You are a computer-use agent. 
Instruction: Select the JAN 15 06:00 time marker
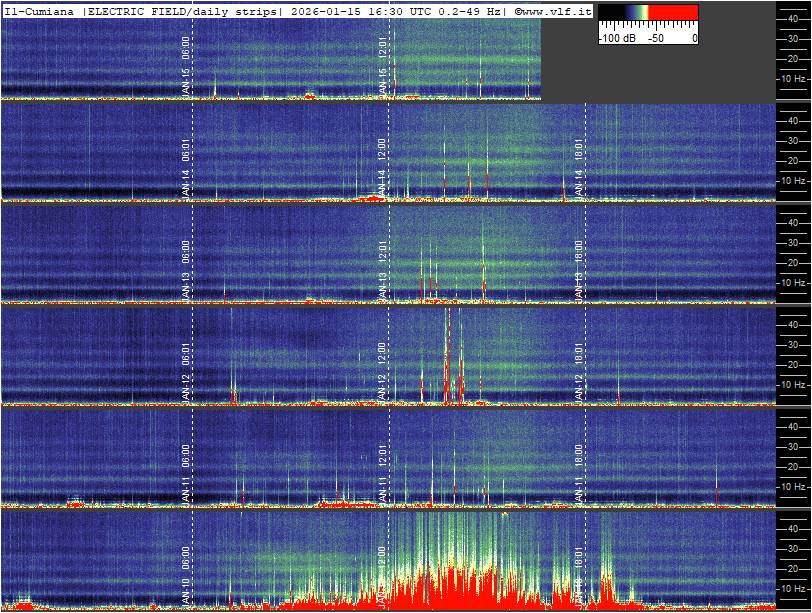tap(186, 65)
